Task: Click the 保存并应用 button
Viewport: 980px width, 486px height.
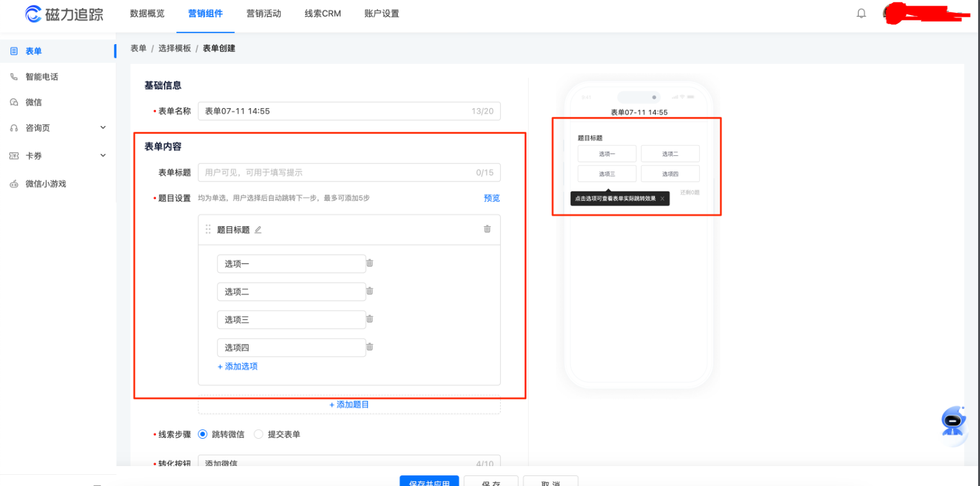Action: pos(429,482)
